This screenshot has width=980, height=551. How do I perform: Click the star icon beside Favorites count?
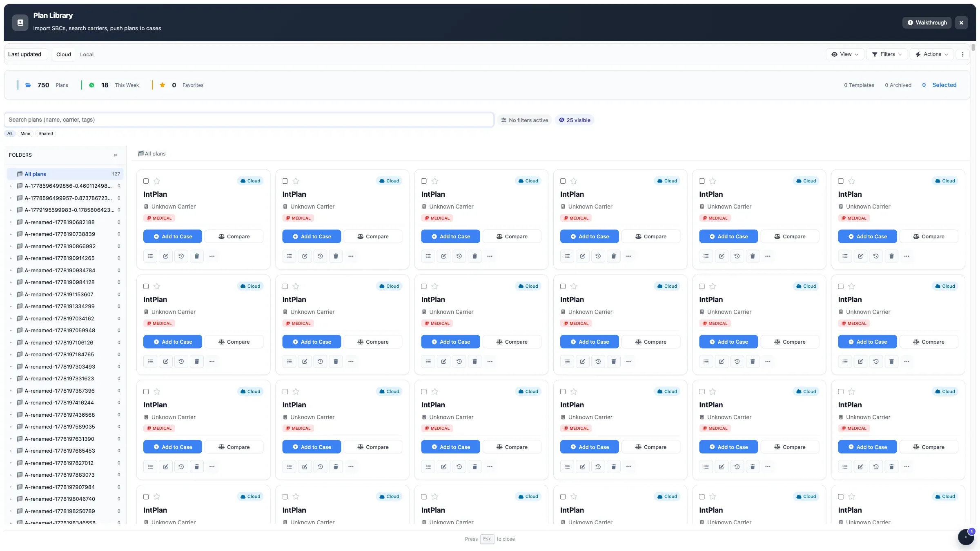point(163,85)
